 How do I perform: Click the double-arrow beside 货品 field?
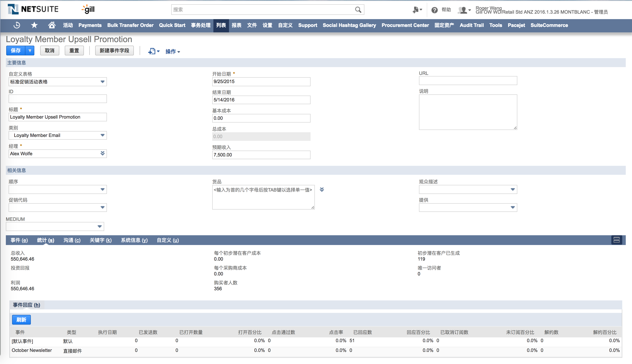[x=322, y=189]
